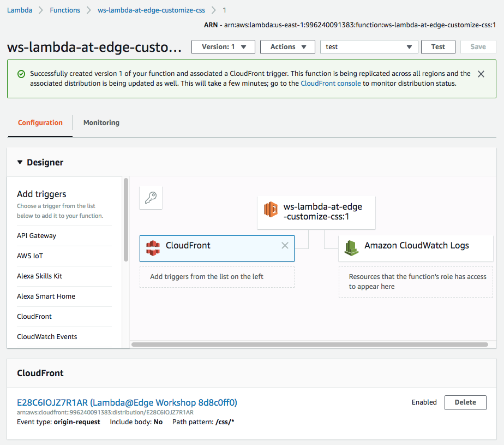Open the CloudFront console link
Viewport: 504px width, 445px height.
coord(331,84)
